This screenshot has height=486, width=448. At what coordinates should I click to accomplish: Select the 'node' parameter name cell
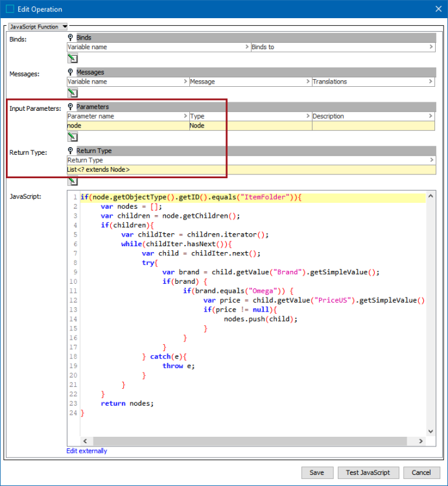128,126
